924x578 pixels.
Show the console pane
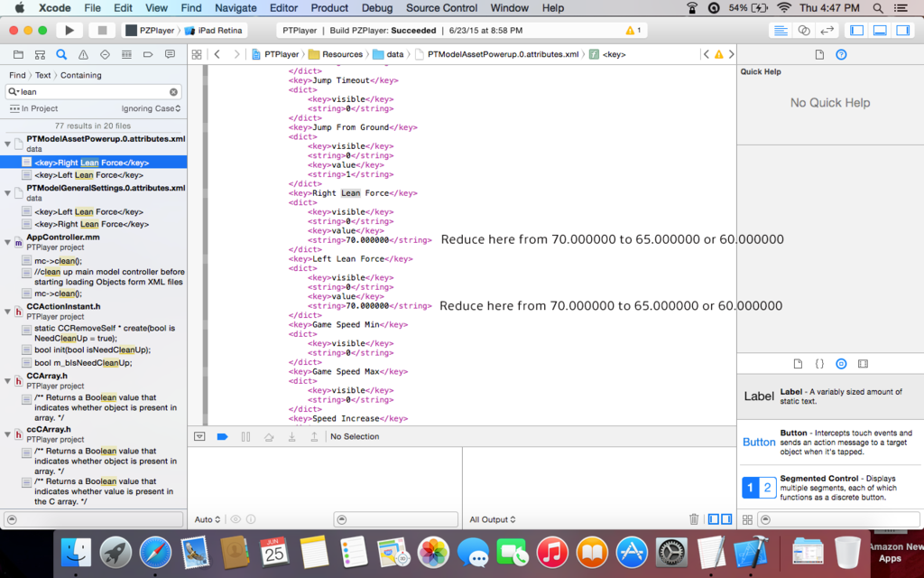726,519
